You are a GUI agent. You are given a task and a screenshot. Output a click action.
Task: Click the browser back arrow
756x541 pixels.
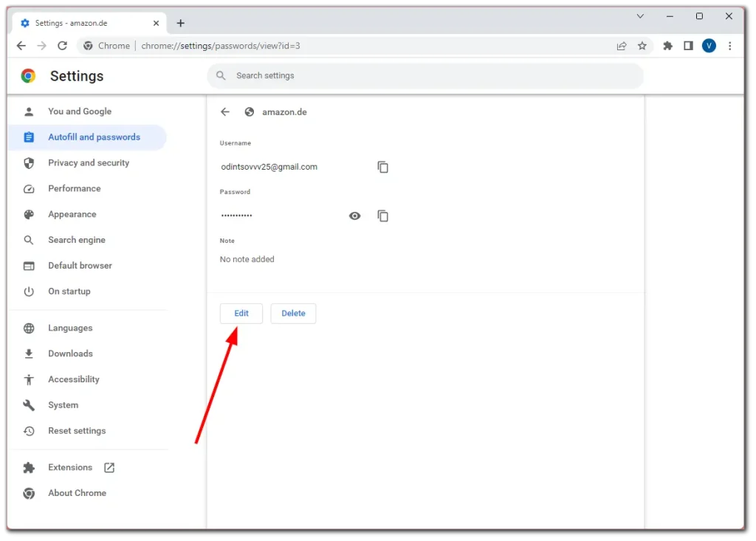(x=21, y=46)
